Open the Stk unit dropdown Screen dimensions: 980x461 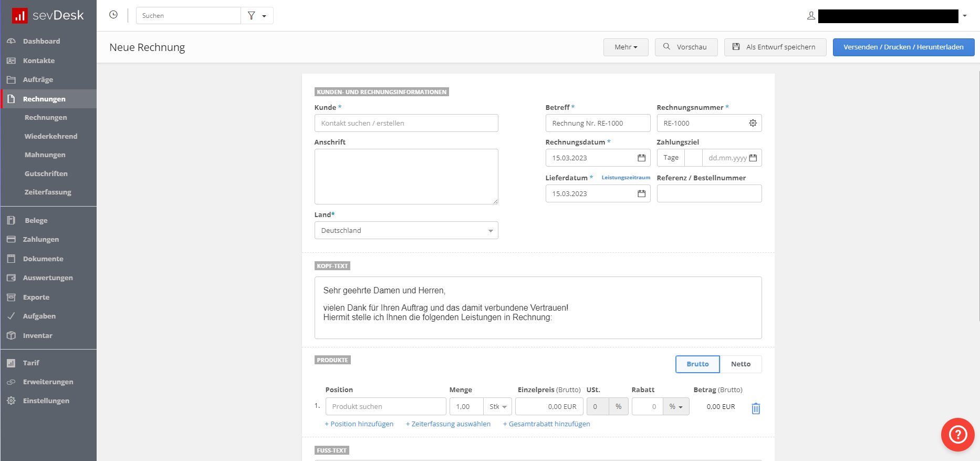tap(497, 406)
